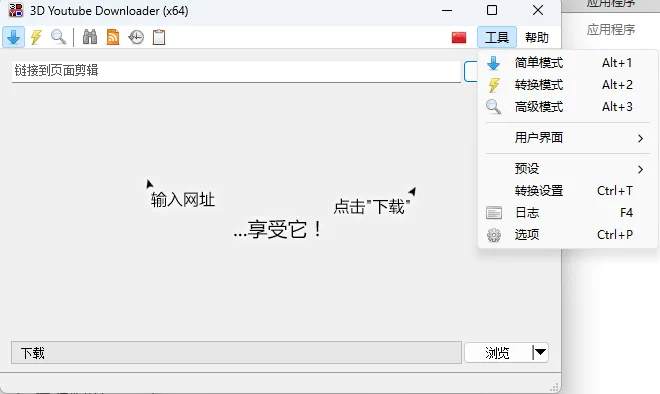This screenshot has height=394, width=660.
Task: Open the 工具 menu
Action: point(497,37)
